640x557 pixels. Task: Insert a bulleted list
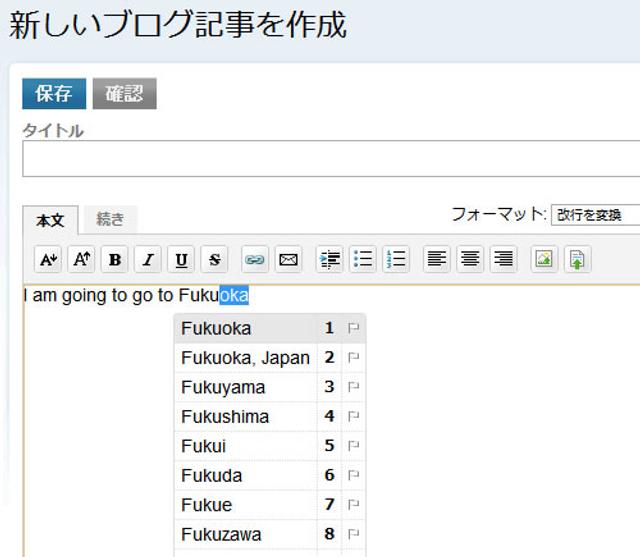click(363, 259)
